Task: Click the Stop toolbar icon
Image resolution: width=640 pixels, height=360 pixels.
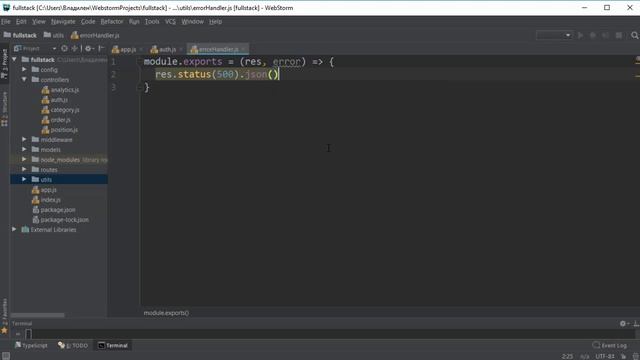Action: point(619,36)
